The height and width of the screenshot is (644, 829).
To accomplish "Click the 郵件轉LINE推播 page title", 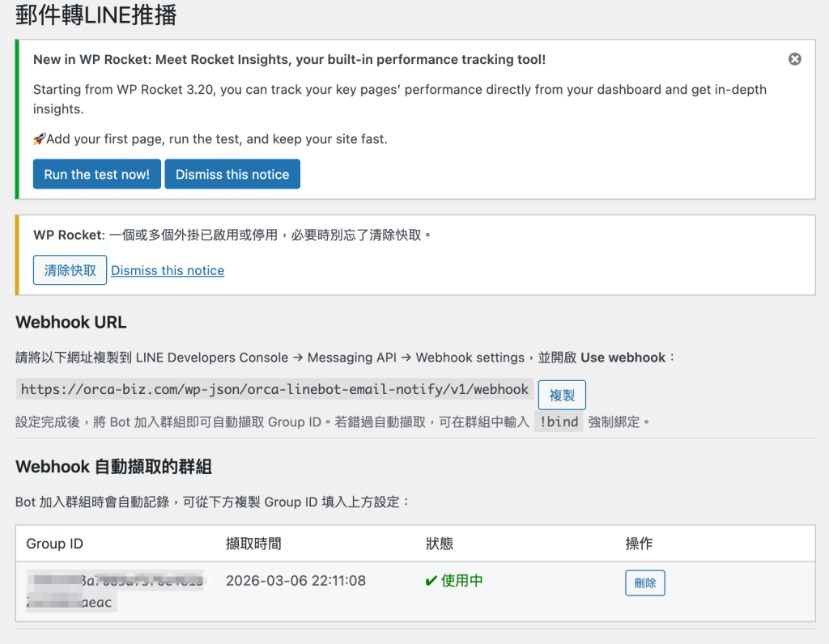I will click(x=96, y=15).
